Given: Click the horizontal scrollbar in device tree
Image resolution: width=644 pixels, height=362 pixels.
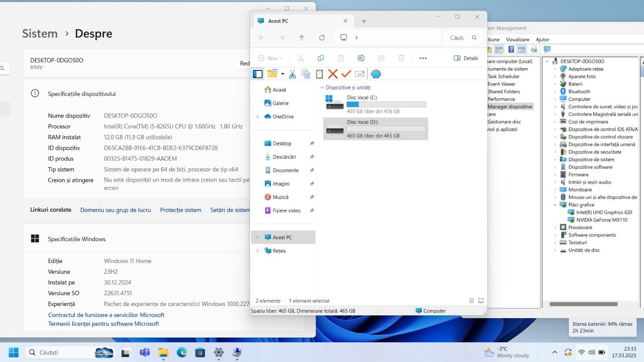Looking at the screenshot, I should click(583, 304).
